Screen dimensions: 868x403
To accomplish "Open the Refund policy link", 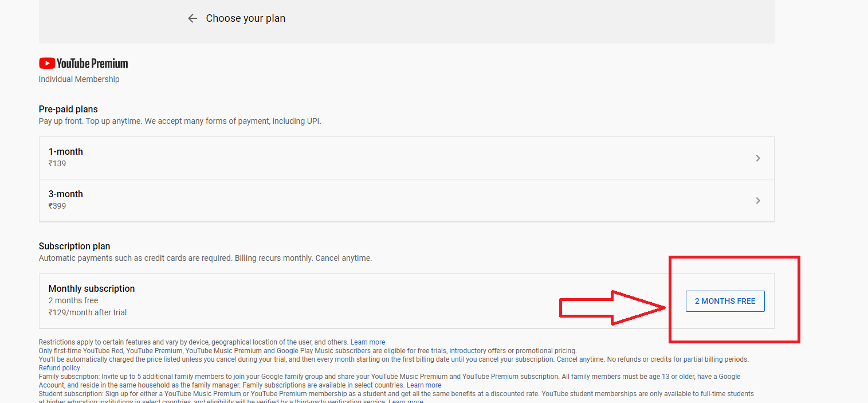I will point(60,368).
